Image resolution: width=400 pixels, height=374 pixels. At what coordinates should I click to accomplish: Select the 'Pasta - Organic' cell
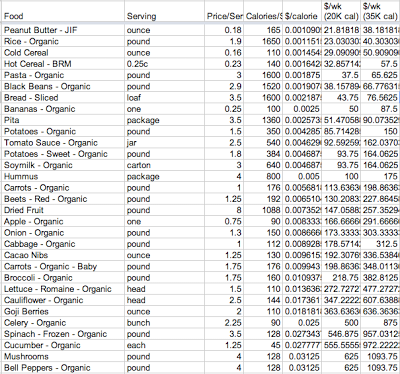(x=63, y=75)
